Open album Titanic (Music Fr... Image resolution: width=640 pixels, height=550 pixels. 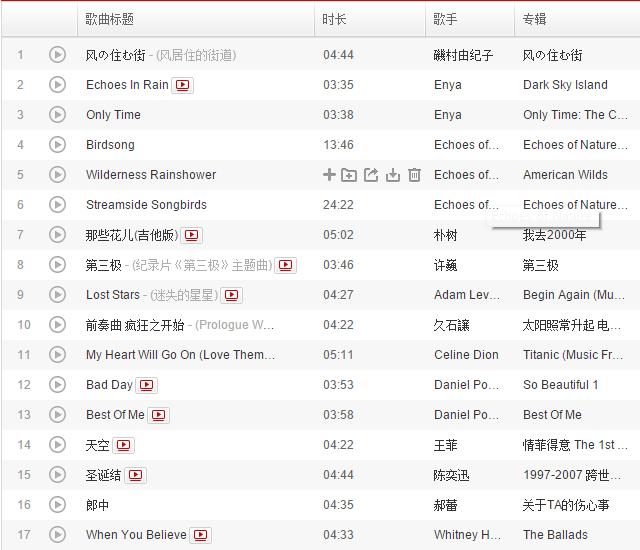click(573, 355)
